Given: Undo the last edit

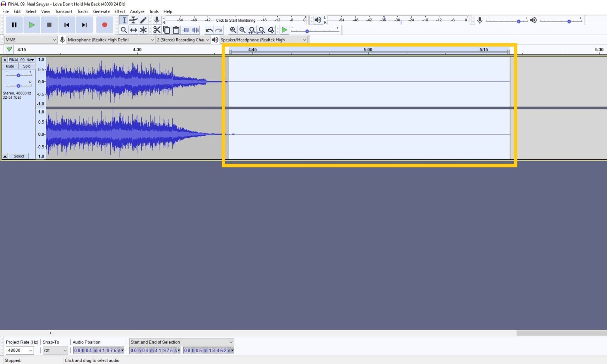Looking at the screenshot, I should pyautogui.click(x=209, y=30).
